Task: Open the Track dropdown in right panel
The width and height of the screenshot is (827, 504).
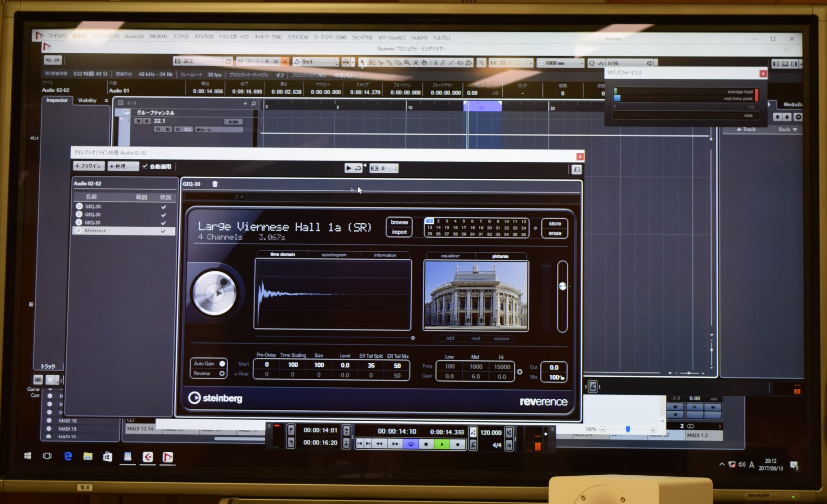Action: 746,129
